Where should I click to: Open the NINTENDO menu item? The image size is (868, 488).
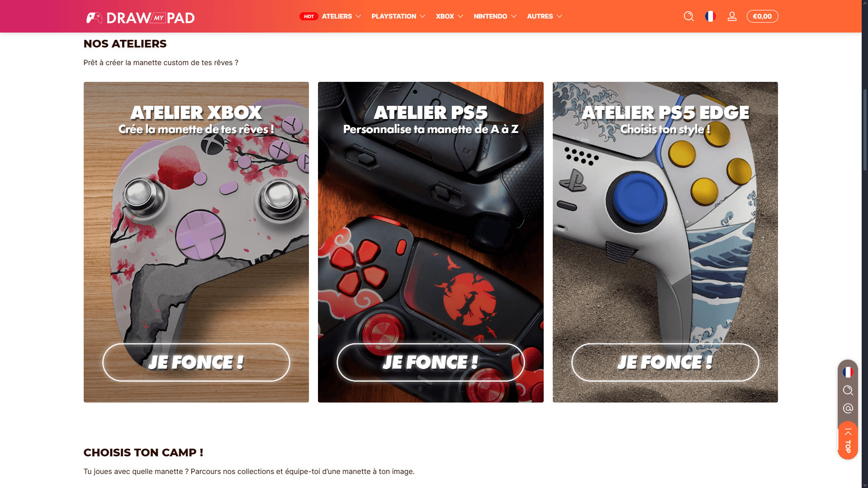(x=490, y=16)
